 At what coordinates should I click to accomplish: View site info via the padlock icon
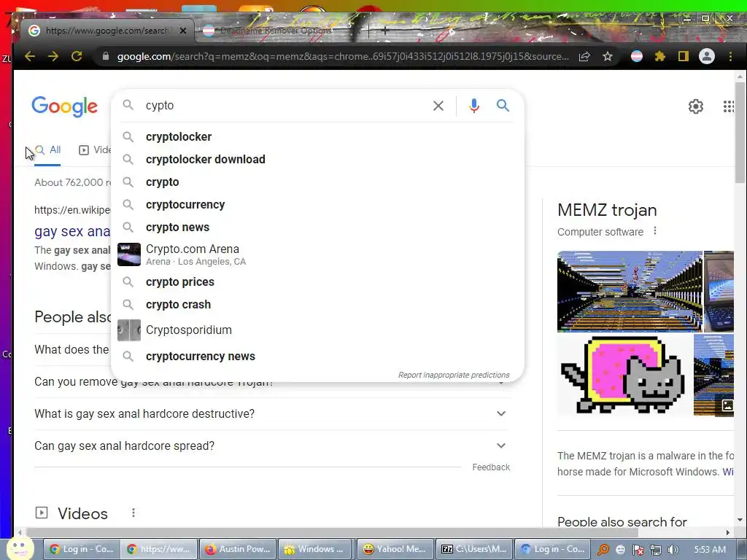(106, 56)
